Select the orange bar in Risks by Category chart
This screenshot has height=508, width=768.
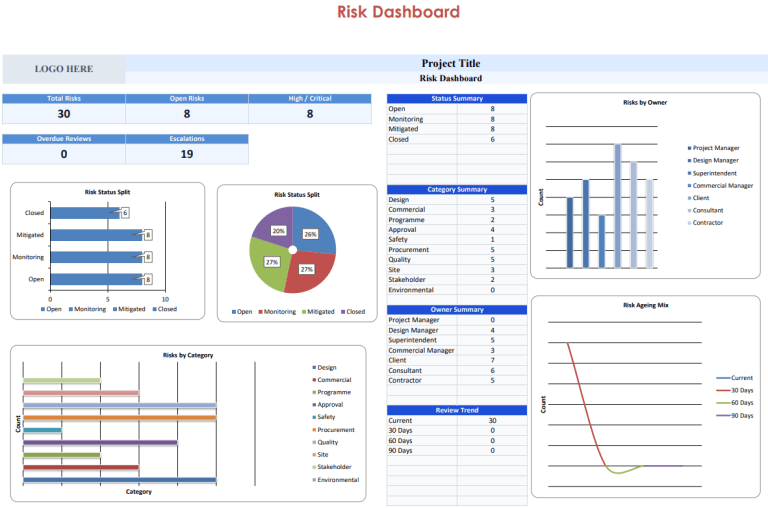tap(120, 417)
